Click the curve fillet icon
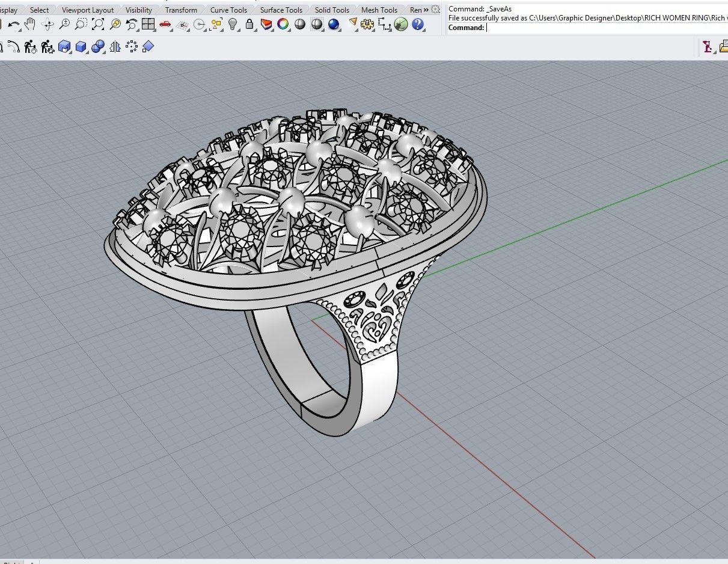 [13, 47]
